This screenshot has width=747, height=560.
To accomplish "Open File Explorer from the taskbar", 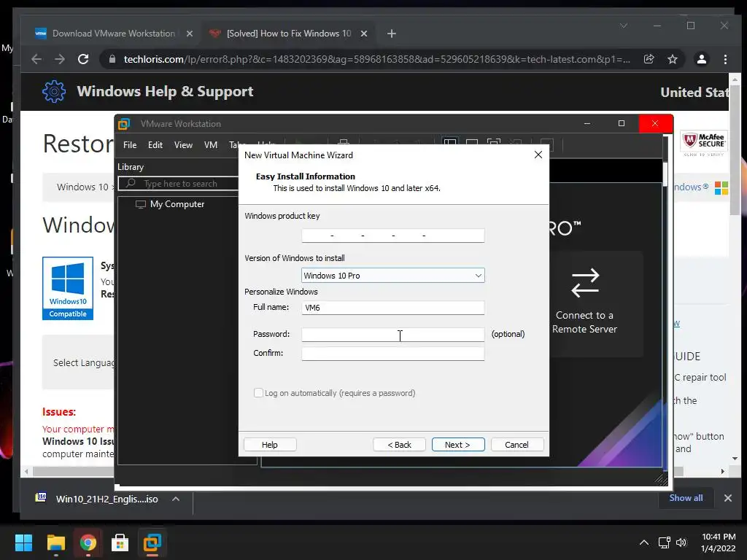I will point(55,542).
